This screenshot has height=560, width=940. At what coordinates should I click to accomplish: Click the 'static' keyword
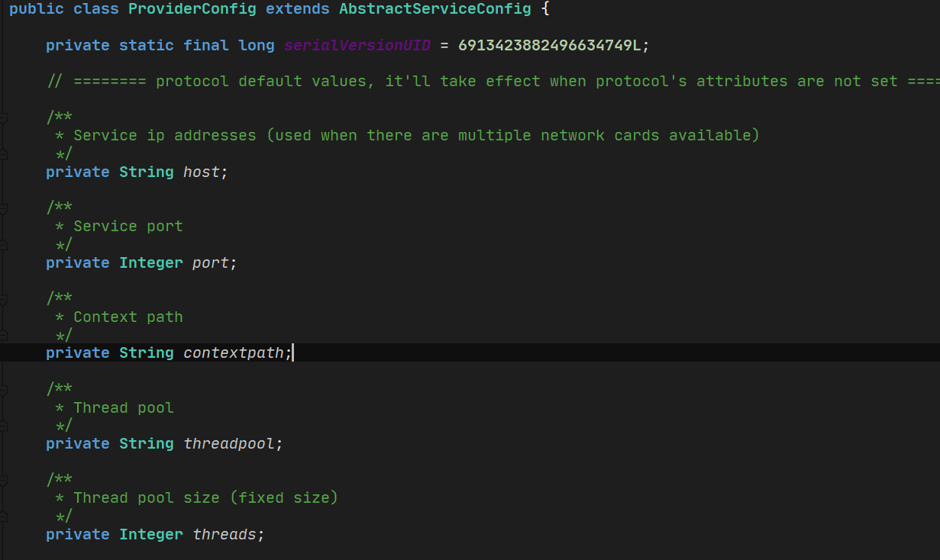147,45
